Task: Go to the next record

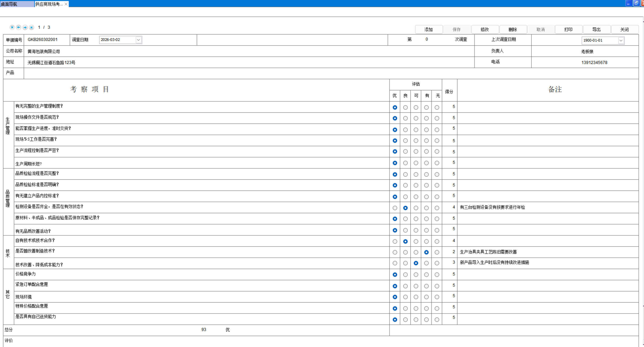Action: [x=25, y=28]
